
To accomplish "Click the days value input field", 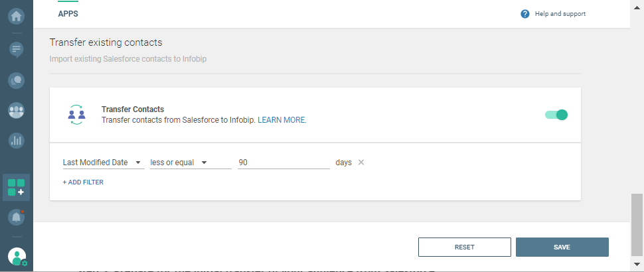I will [x=283, y=163].
